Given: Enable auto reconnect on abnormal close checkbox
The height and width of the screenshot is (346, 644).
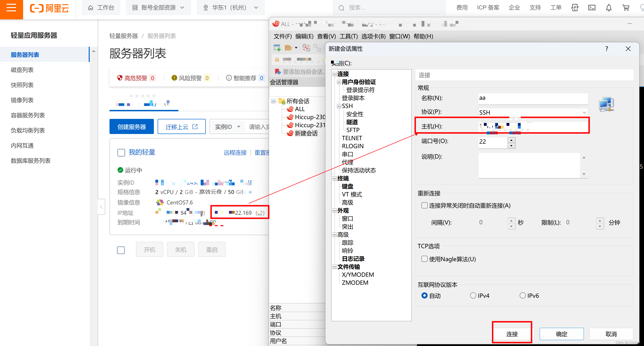Looking at the screenshot, I should [x=424, y=206].
